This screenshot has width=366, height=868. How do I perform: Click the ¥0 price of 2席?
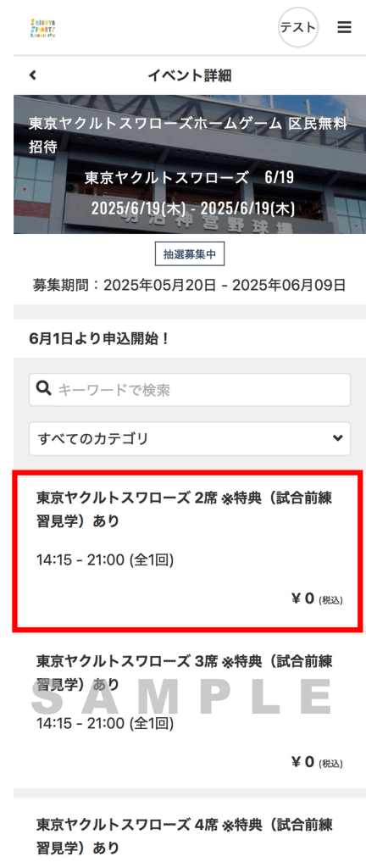coord(317,598)
